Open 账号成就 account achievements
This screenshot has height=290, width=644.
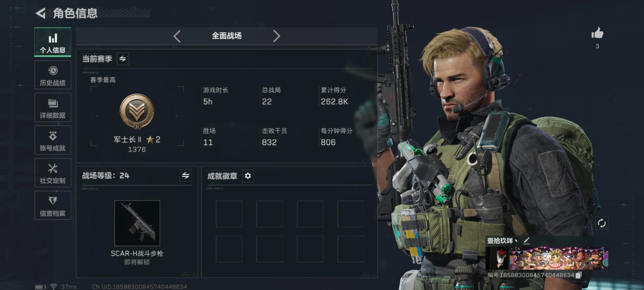[53, 140]
